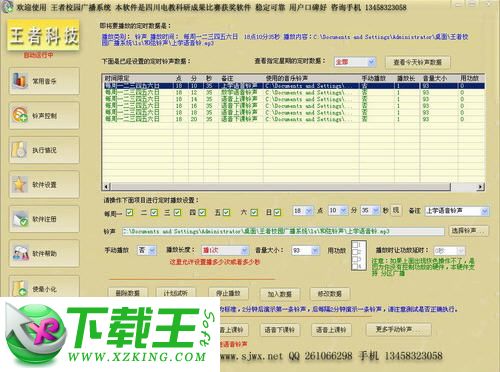Open the hour (点) dropdown showing 18
The width and height of the screenshot is (500, 372).
coord(309,211)
